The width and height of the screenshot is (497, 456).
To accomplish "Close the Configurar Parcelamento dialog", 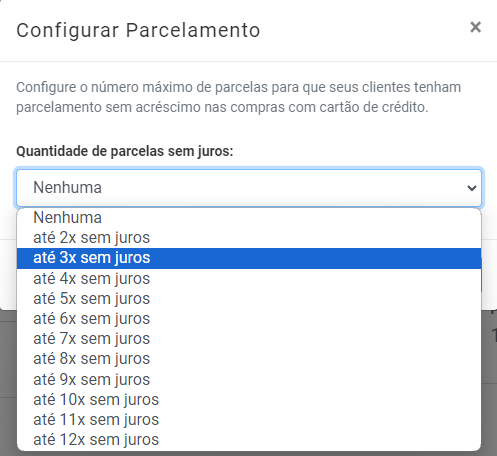I will [x=475, y=27].
